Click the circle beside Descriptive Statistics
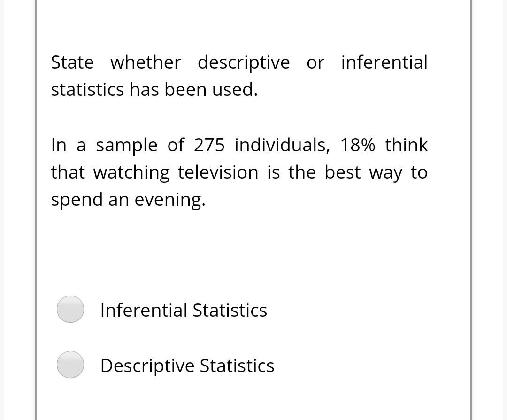Screen dimensions: 507x420 [70, 365]
